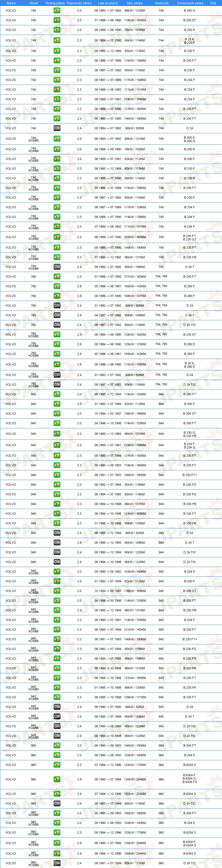Click petrol icon in 940 sedan B 200 GT row
The image size is (222, 868).
pos(57,414)
